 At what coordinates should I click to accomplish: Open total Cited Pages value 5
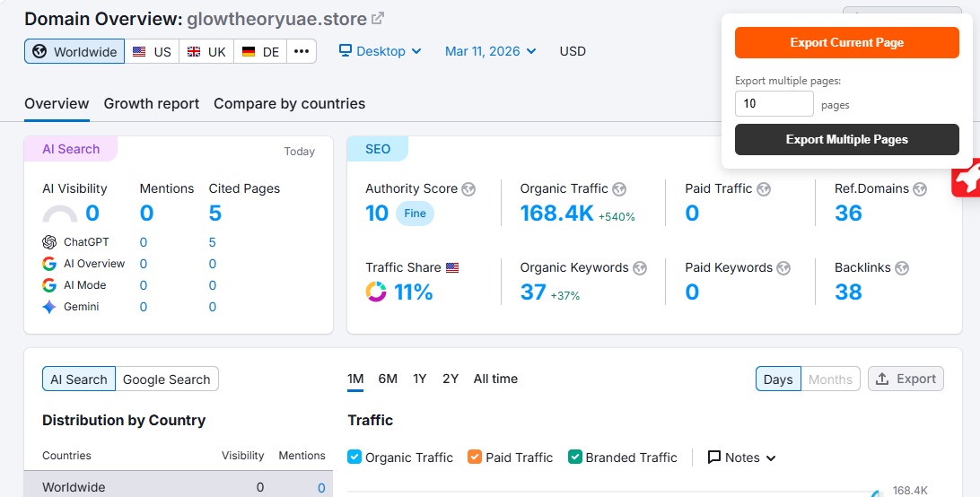[215, 214]
